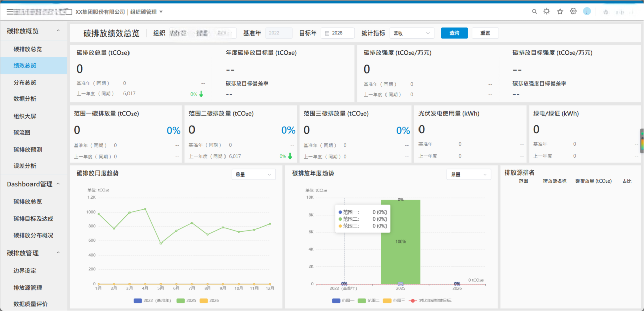The width and height of the screenshot is (644, 311).
Task: Open 碳排放分布概况
Action: [x=34, y=235]
